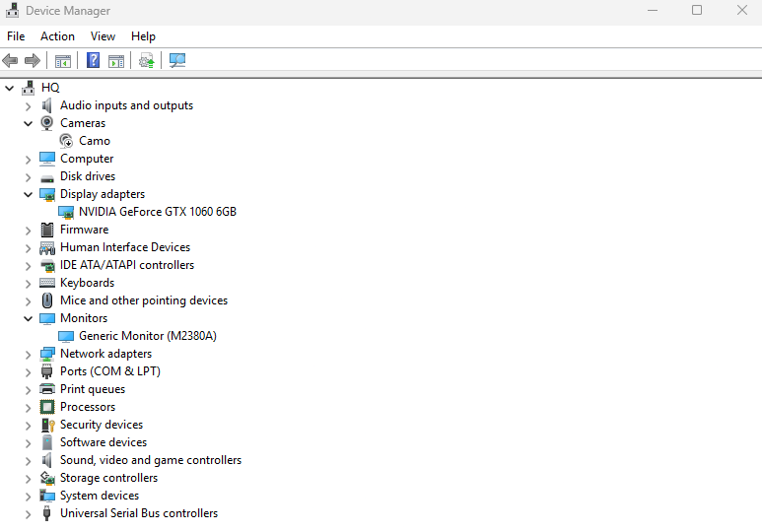Screen dimensions: 762x532
Task: Open the Help question mark toolbar icon
Action: coord(93,61)
